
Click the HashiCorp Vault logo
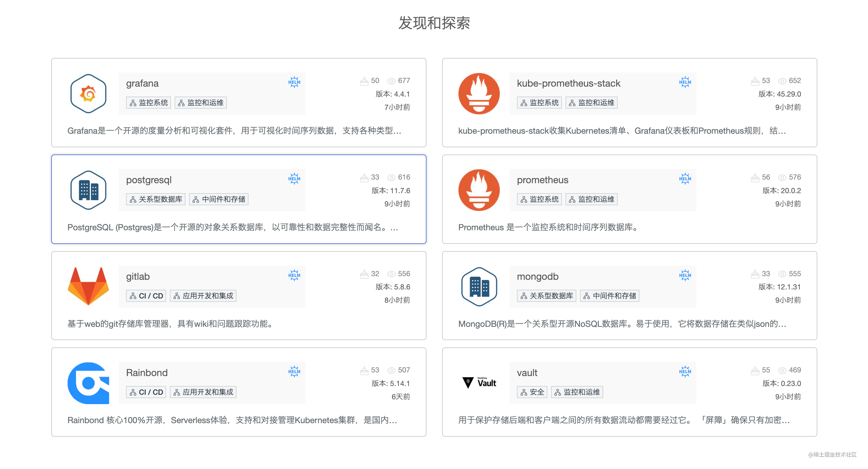coord(479,383)
